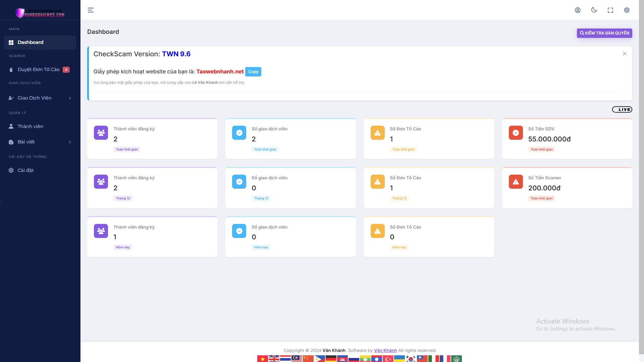This screenshot has width=644, height=362.
Task: Select Dashboard in the sidebar
Action: pyautogui.click(x=31, y=42)
